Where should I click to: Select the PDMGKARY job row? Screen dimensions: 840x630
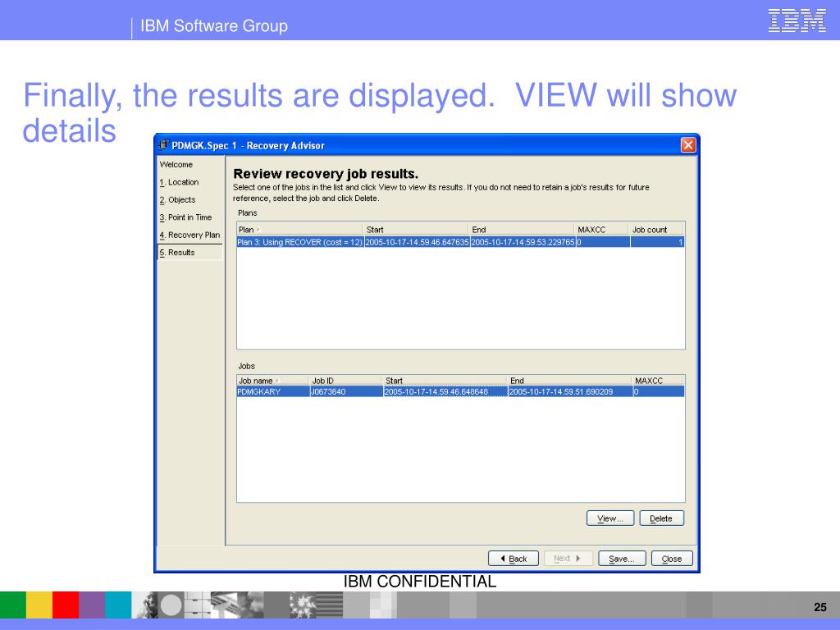(460, 391)
